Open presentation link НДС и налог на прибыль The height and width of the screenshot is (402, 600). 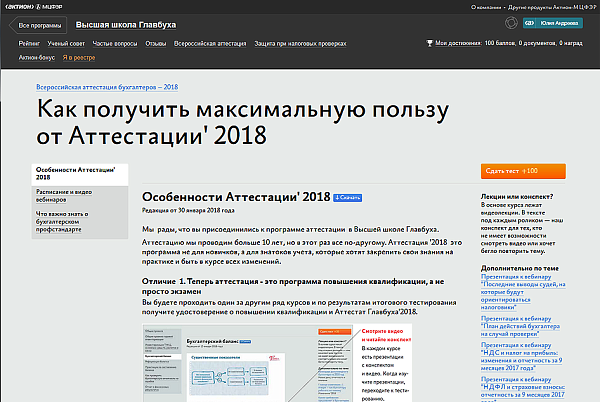(522, 356)
